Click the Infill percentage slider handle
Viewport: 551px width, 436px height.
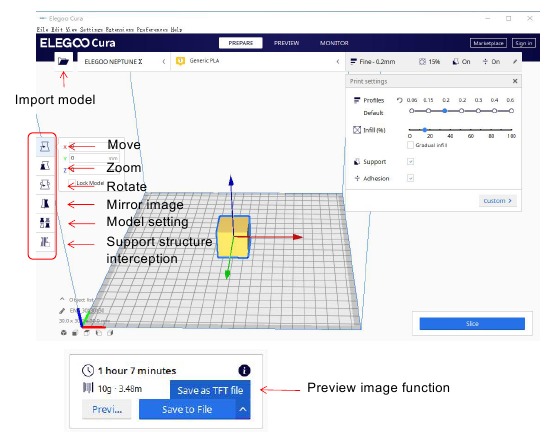point(424,130)
